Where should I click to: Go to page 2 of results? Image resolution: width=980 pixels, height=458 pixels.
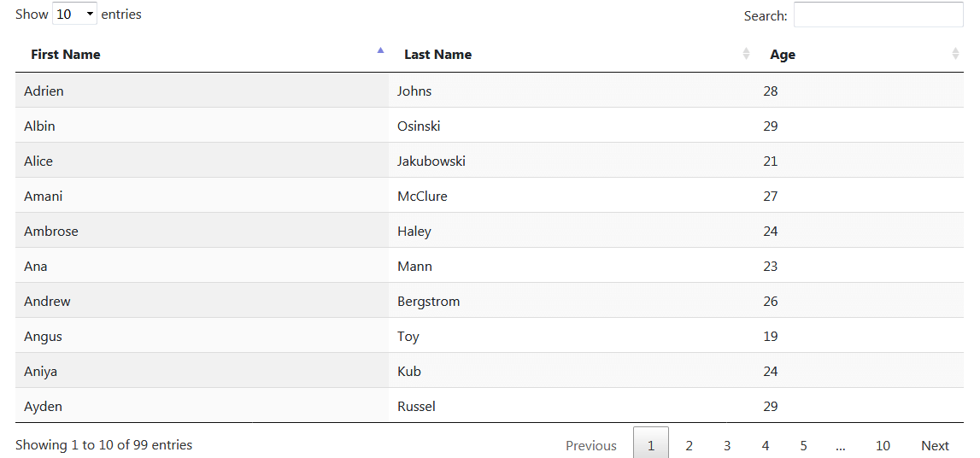click(x=689, y=445)
